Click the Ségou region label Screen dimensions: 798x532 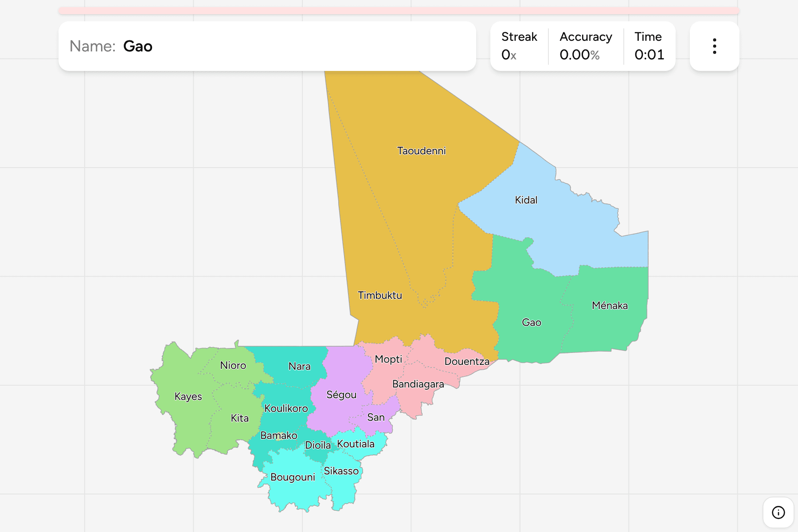click(341, 395)
